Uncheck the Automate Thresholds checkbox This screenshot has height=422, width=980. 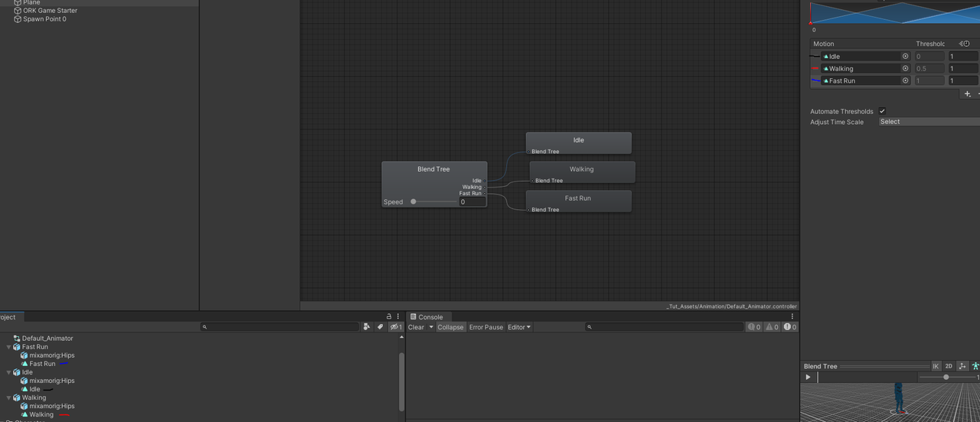click(x=882, y=111)
